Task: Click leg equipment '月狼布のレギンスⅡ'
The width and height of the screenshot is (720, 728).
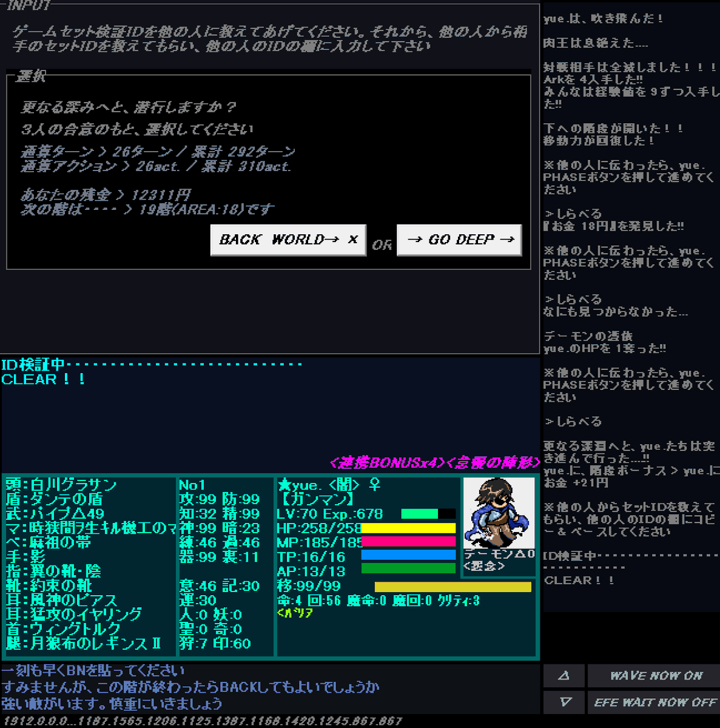Action: click(84, 644)
